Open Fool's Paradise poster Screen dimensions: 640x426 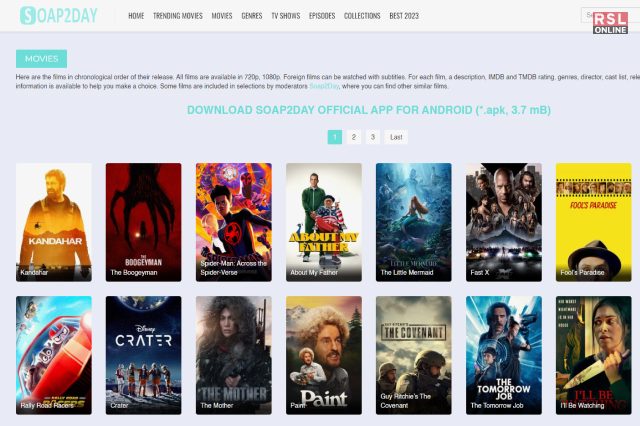[x=593, y=222]
